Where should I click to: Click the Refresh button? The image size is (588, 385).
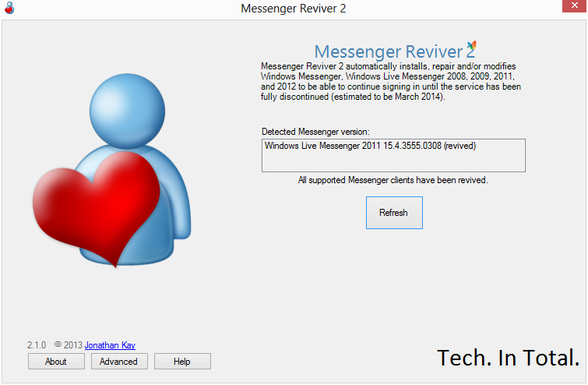coord(394,213)
